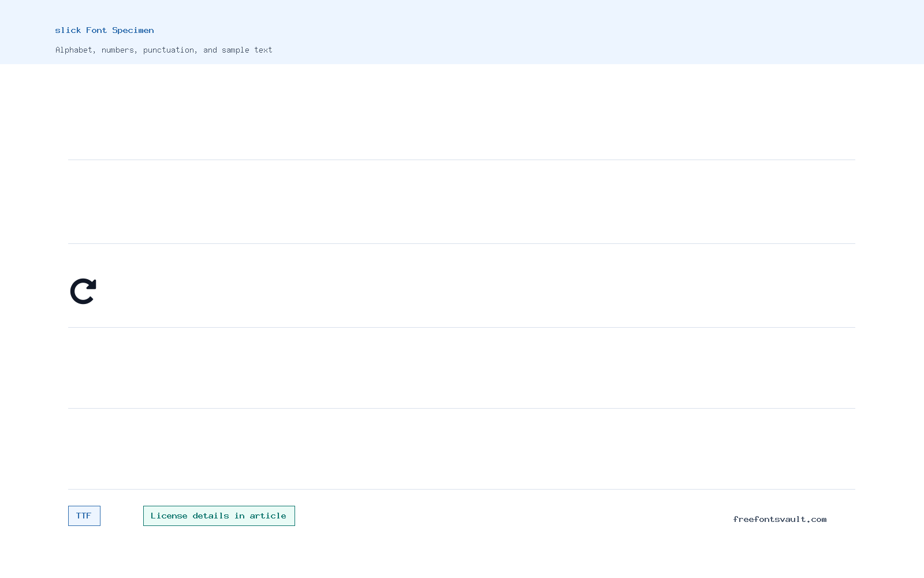
Task: Click the circular redo arrow icon
Action: (x=83, y=291)
